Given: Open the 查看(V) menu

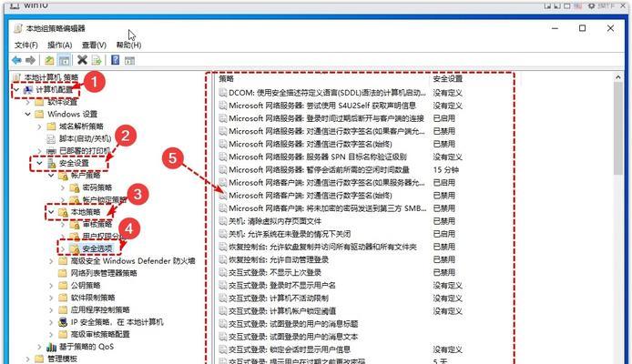Looking at the screenshot, I should pos(94,45).
